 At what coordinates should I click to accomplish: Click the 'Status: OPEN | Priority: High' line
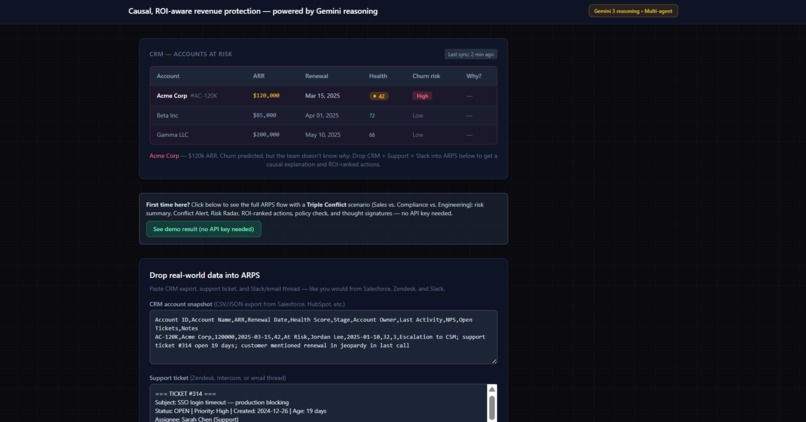[241, 411]
